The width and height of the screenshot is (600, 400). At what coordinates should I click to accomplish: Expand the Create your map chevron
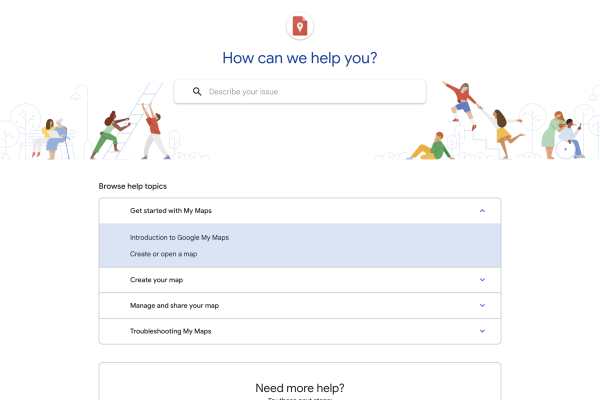click(x=482, y=280)
